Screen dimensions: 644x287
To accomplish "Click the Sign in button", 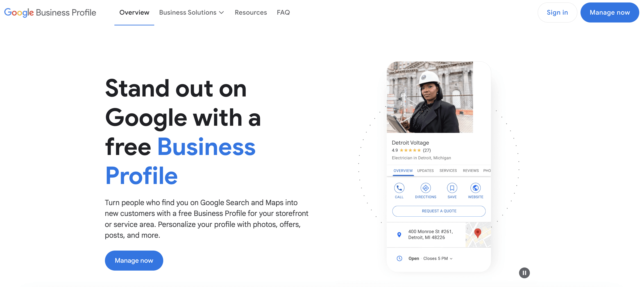I will 557,13.
